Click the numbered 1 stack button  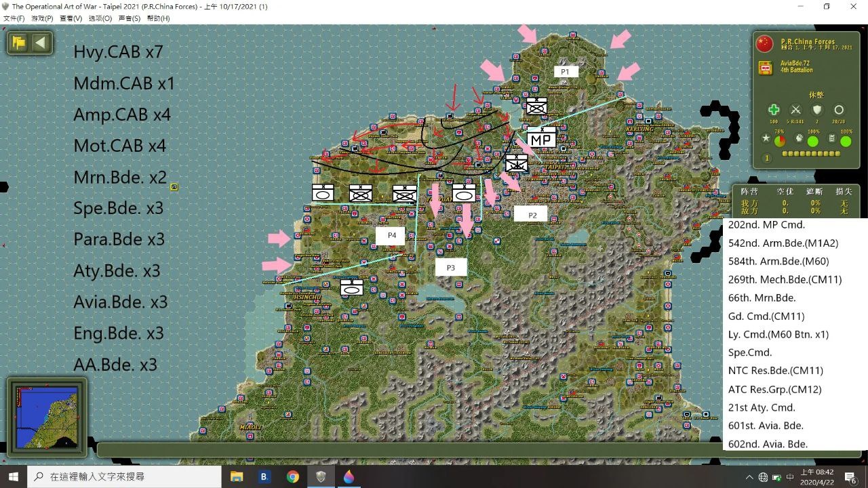click(767, 159)
